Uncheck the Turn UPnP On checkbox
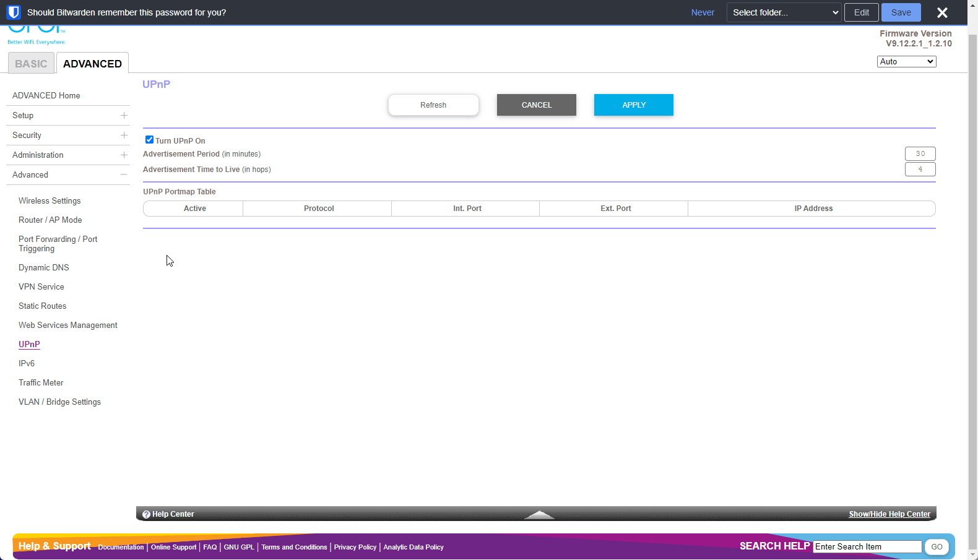This screenshot has height=560, width=978. pyautogui.click(x=149, y=140)
